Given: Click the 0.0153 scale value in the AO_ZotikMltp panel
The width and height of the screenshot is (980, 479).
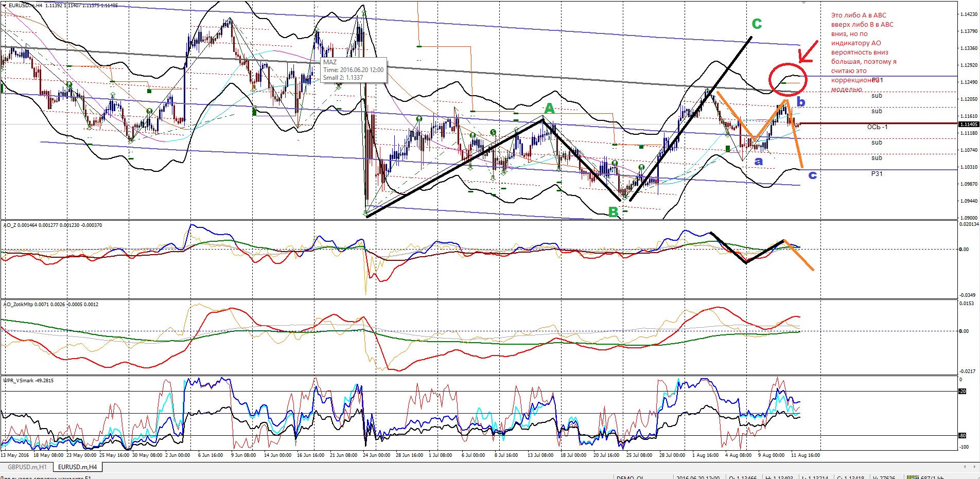Looking at the screenshot, I should point(968,304).
